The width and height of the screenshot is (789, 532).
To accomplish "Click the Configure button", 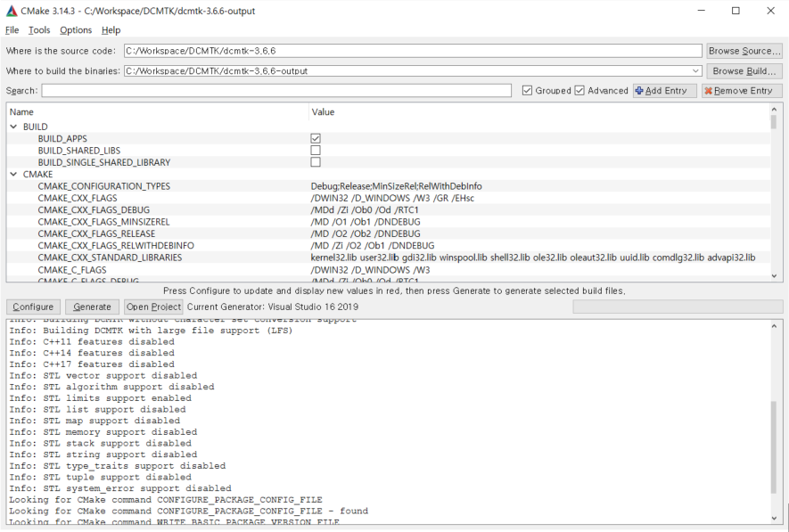I will 33,307.
